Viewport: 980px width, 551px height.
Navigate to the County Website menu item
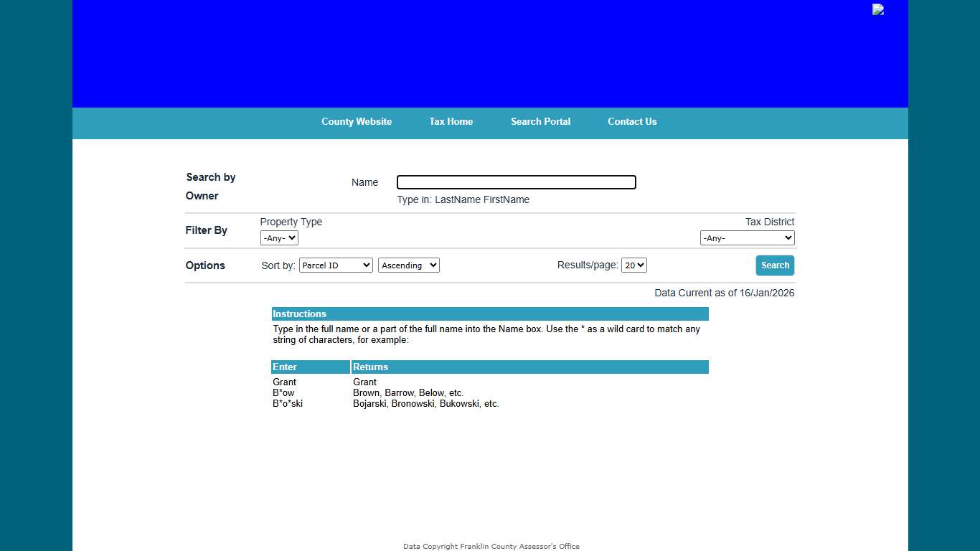[x=357, y=121]
